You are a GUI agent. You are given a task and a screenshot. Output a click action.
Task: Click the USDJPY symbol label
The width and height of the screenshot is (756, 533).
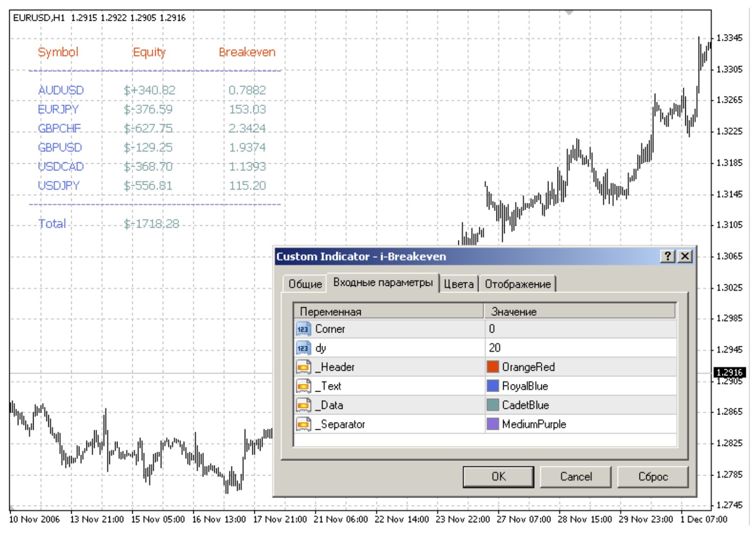pos(59,186)
